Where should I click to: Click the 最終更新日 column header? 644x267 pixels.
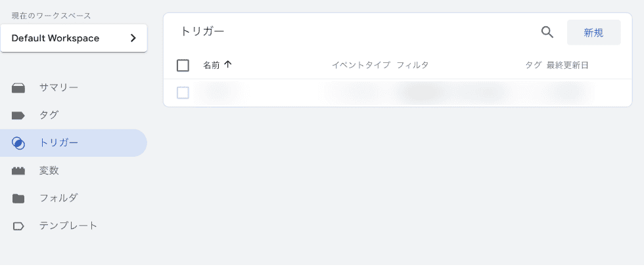pyautogui.click(x=567, y=65)
